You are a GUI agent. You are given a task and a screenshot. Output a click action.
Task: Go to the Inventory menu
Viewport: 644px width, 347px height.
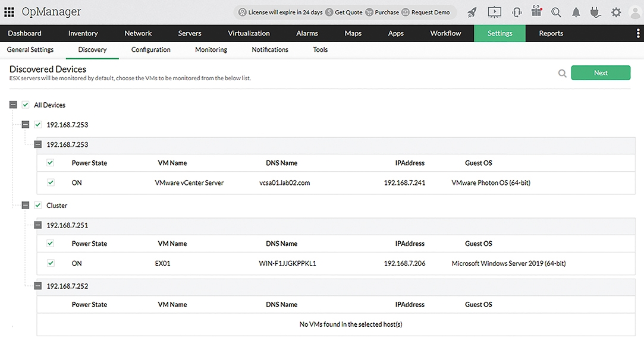click(x=83, y=33)
